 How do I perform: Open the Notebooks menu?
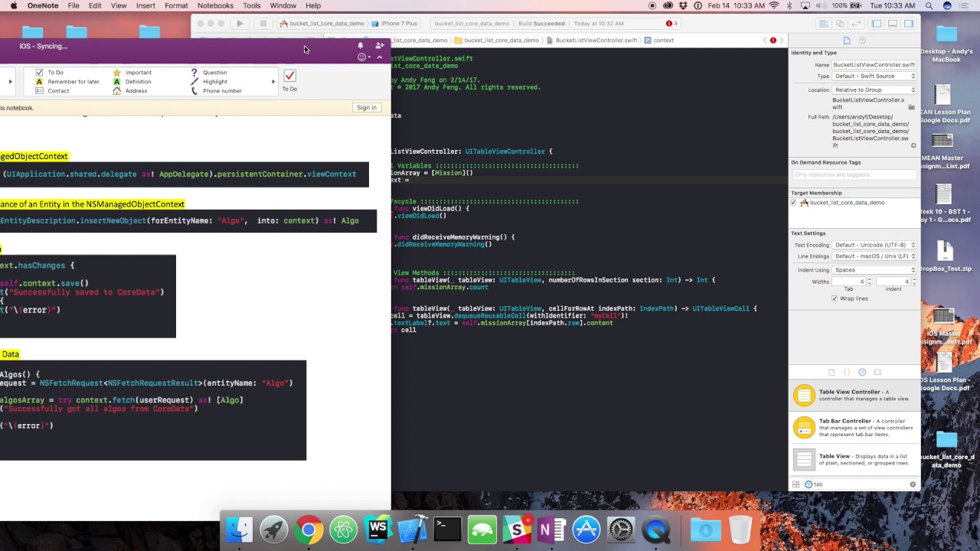[215, 5]
